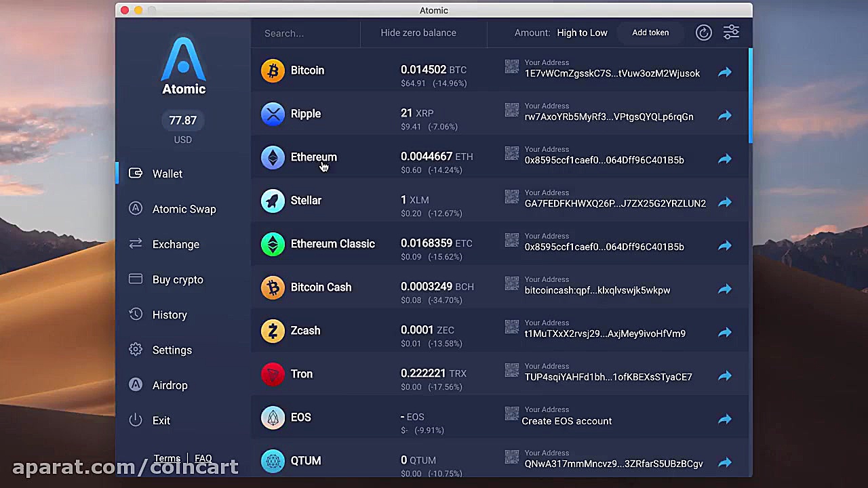Click the Add token button
The width and height of the screenshot is (868, 488).
(x=650, y=33)
